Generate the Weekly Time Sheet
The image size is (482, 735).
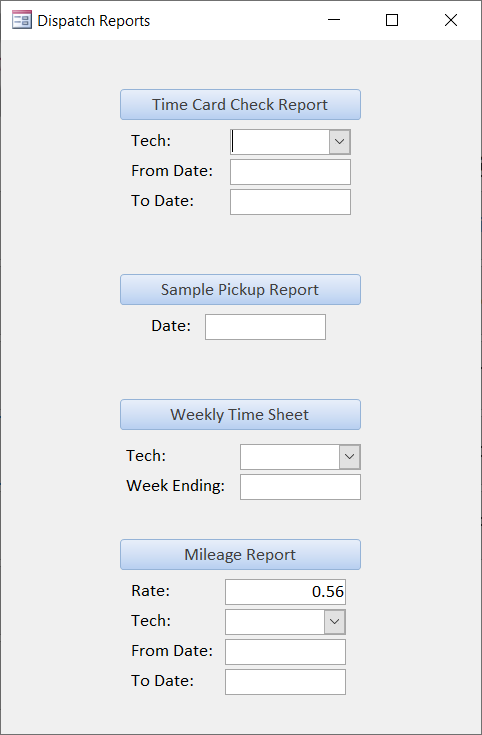(241, 415)
